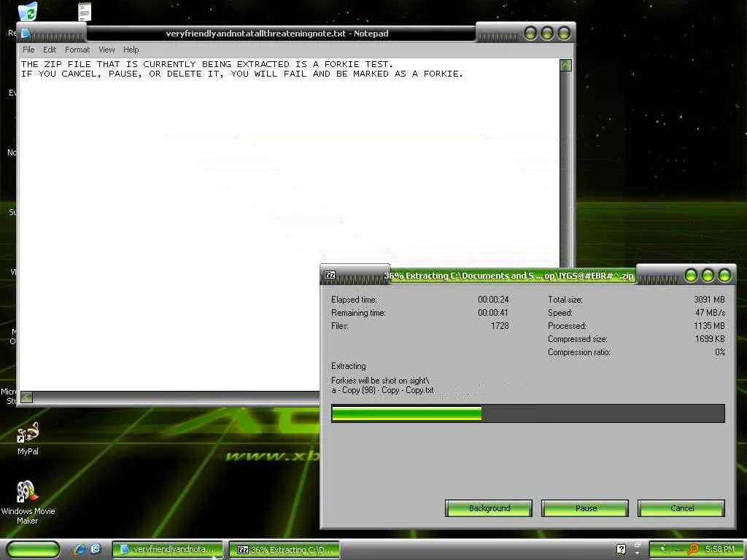The image size is (747, 560).
Task: Click the 'Elapsed time:' label
Action: point(354,300)
